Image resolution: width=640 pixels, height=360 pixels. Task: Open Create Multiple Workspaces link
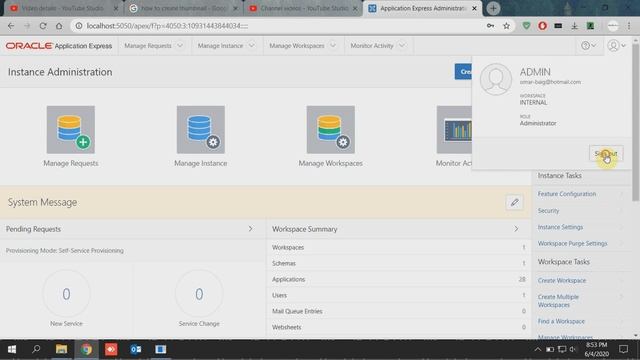tap(558, 301)
